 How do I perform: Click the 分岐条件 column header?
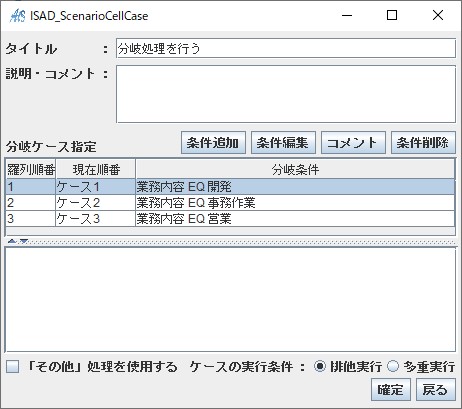[x=295, y=170]
